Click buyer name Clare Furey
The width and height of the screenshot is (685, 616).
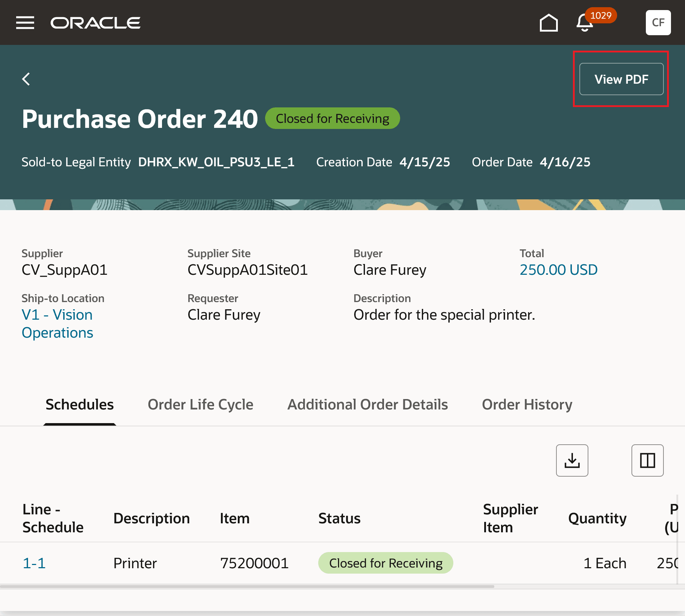coord(390,270)
